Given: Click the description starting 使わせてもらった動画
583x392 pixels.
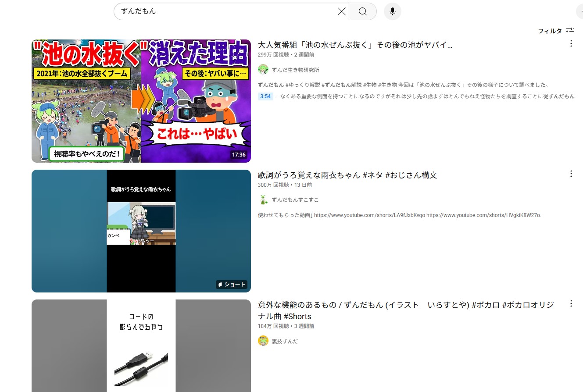Looking at the screenshot, I should 400,215.
